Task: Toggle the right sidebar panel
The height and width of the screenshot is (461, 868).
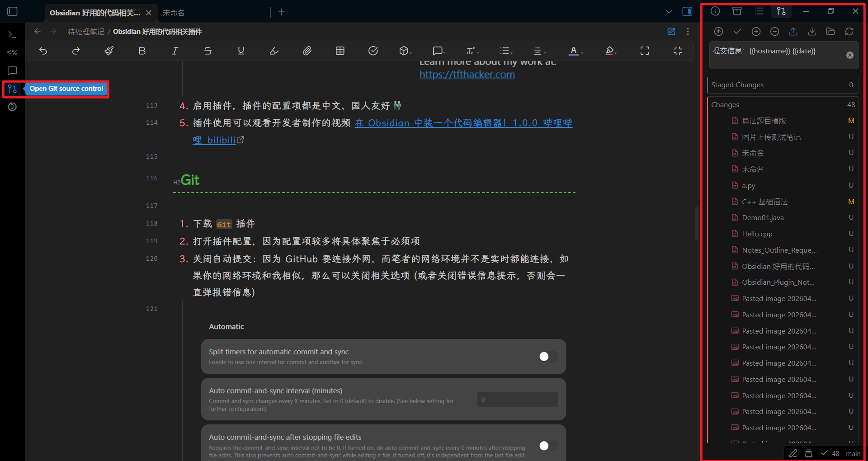Action: point(687,12)
